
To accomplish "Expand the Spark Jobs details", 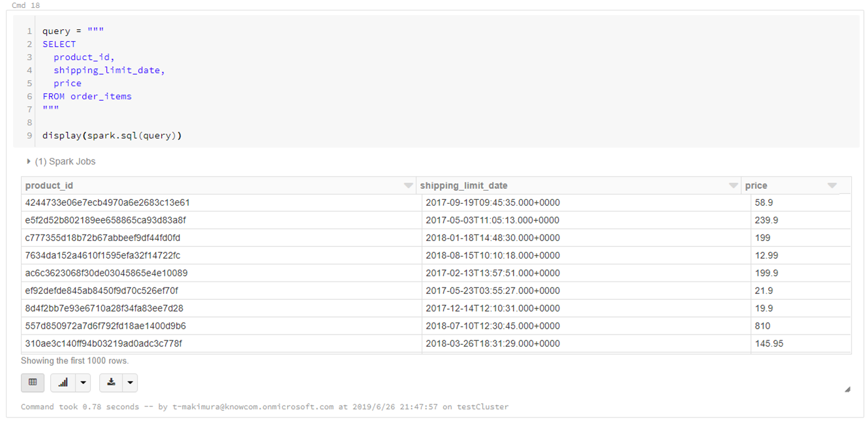I will coord(29,161).
